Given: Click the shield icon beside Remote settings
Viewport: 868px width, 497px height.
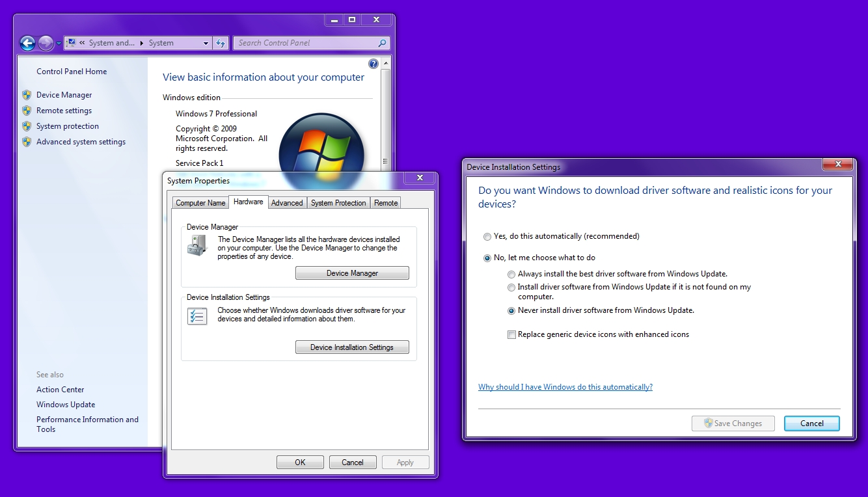Looking at the screenshot, I should 27,111.
